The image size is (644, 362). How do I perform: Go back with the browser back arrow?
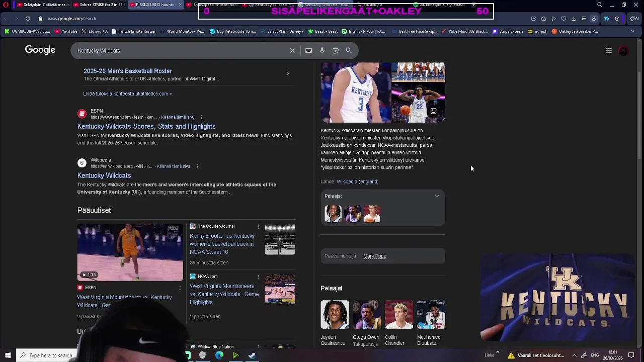pyautogui.click(x=6, y=19)
